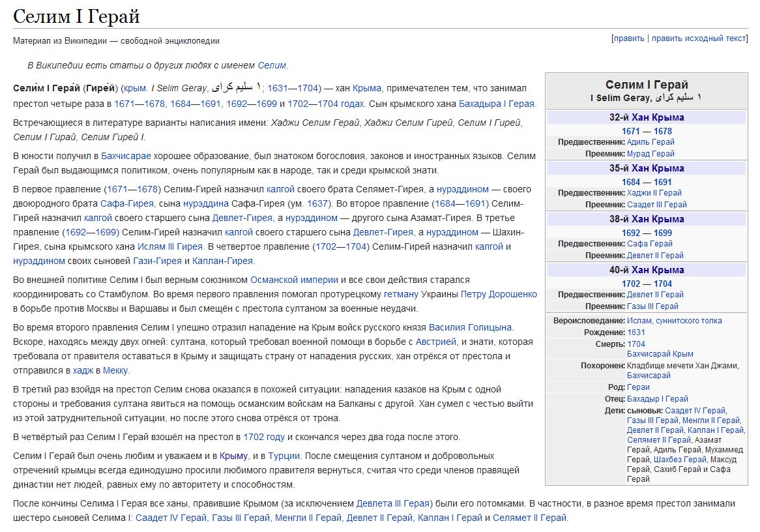Follow the 'Бахчисарае' link in text
Image resolution: width=760 pixels, height=532 pixels.
pos(126,156)
